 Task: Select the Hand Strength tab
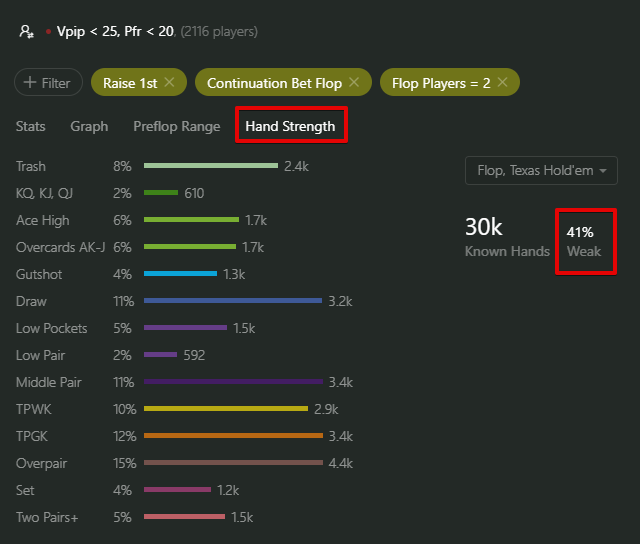click(x=290, y=127)
